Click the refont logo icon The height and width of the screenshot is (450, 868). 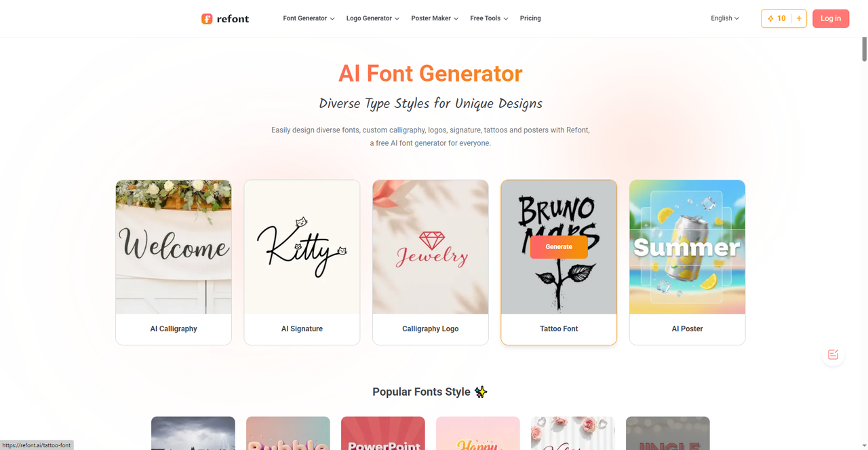tap(207, 18)
